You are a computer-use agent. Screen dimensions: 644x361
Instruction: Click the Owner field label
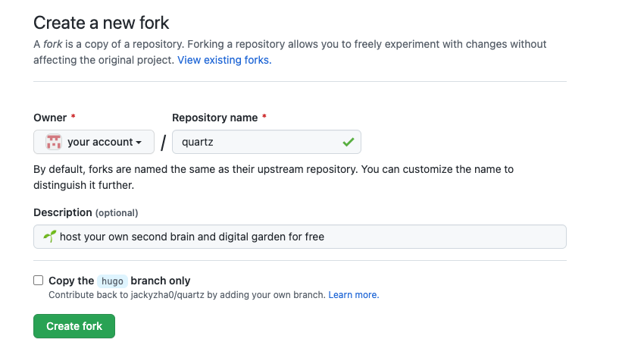click(x=50, y=118)
